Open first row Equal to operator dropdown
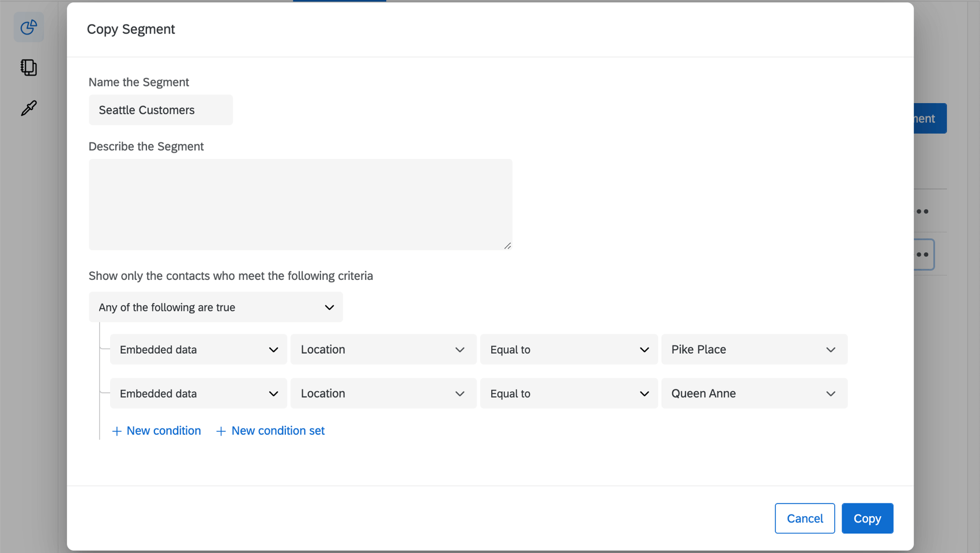Viewport: 980px width, 553px height. (x=569, y=350)
